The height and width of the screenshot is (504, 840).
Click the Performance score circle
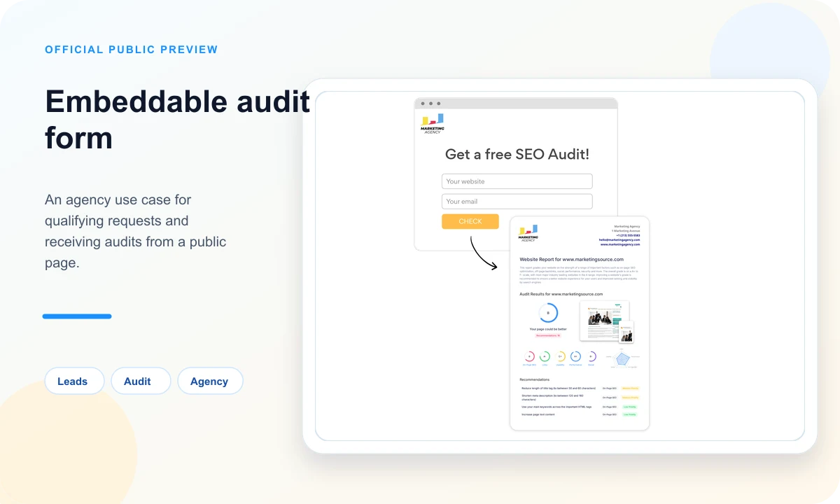[575, 356]
